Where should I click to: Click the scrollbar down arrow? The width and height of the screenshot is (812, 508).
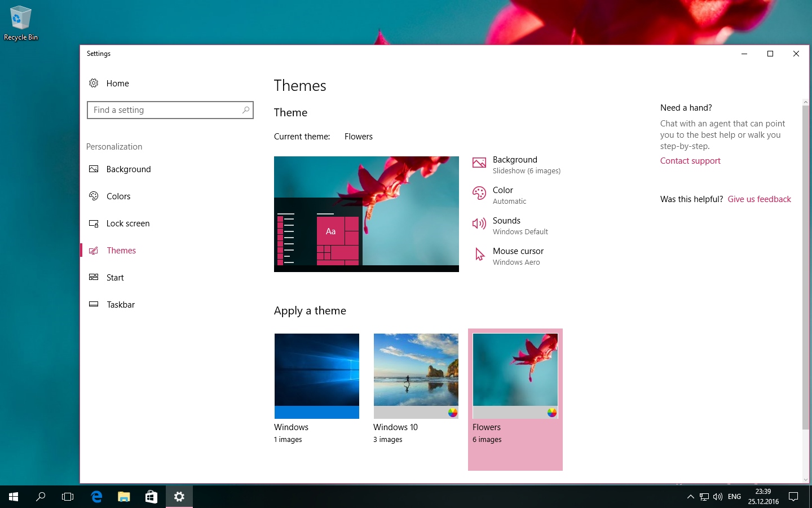[805, 480]
